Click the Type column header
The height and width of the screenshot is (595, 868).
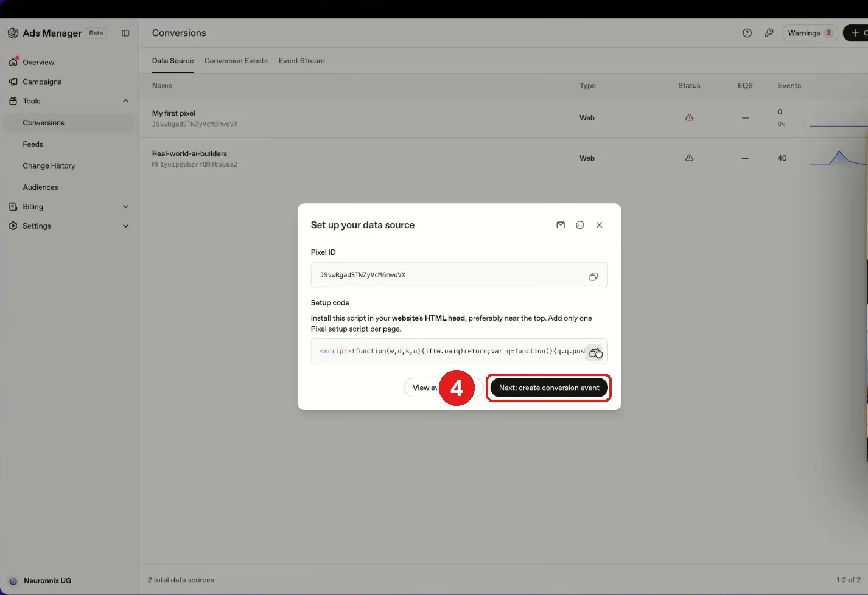click(x=587, y=86)
